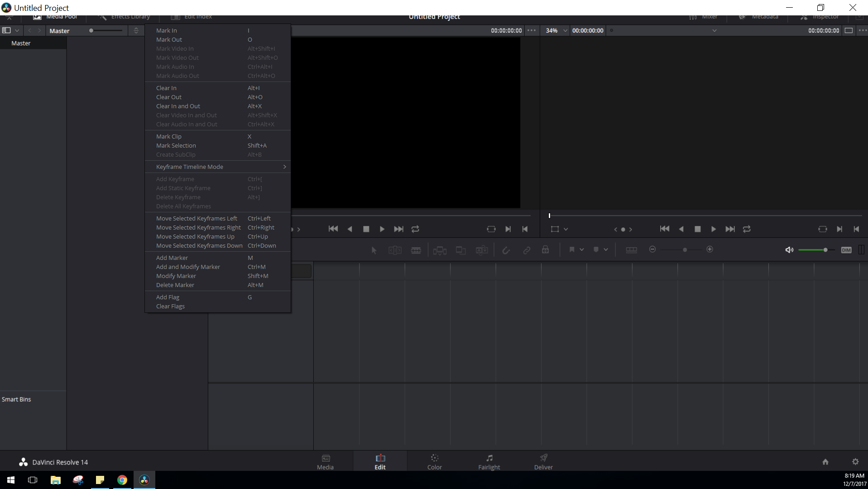Screen dimensions: 868x489
Task: Toggle Loop in the timeline viewer
Action: 747,229
